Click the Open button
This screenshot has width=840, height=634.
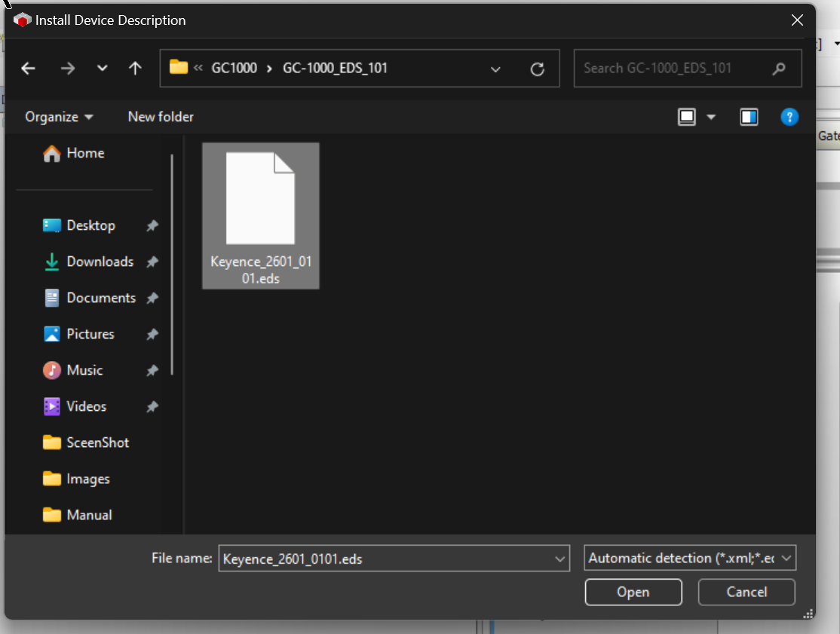[x=633, y=592]
